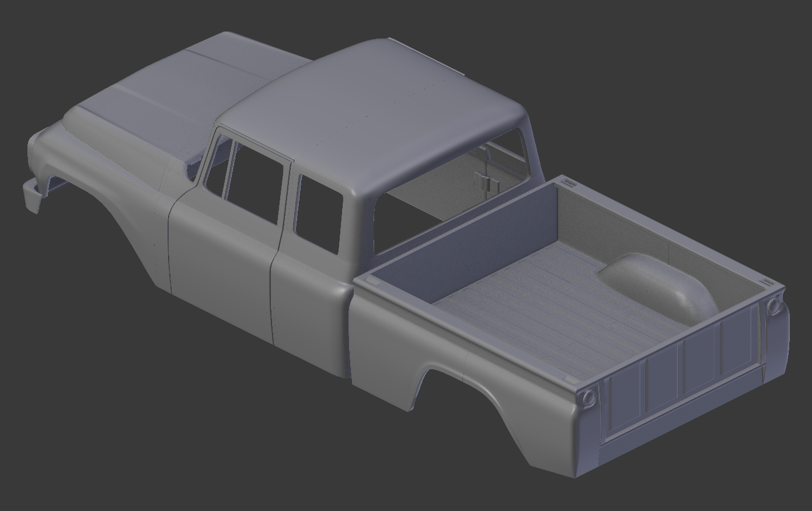
Task: Select the round taillight near rear wheel arch
Action: click(x=588, y=397)
